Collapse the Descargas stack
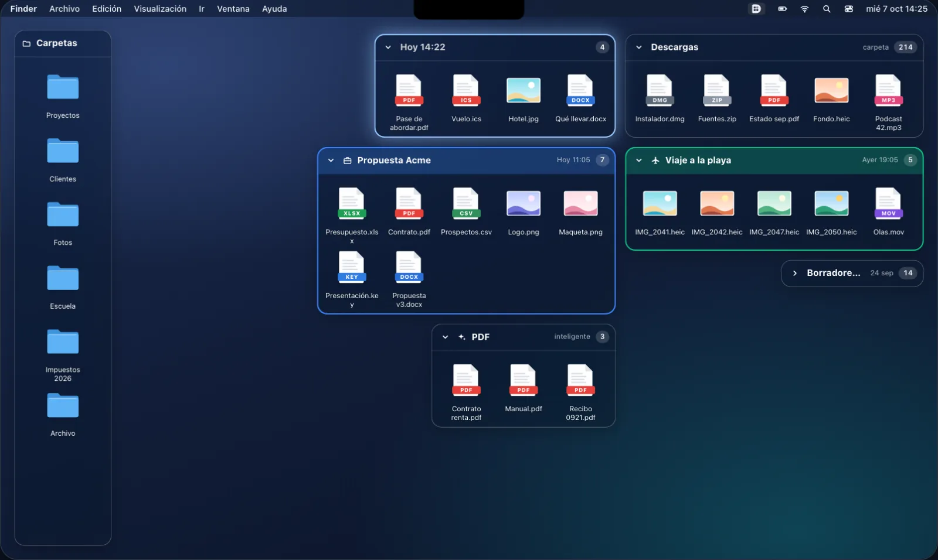The width and height of the screenshot is (938, 560). [x=639, y=47]
